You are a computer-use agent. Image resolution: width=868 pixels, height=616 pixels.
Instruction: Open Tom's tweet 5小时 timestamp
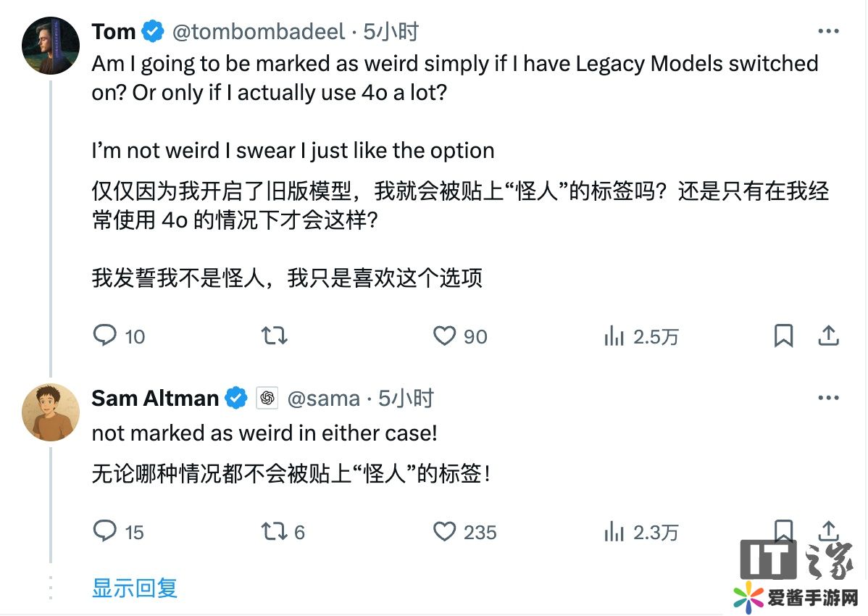[x=391, y=32]
